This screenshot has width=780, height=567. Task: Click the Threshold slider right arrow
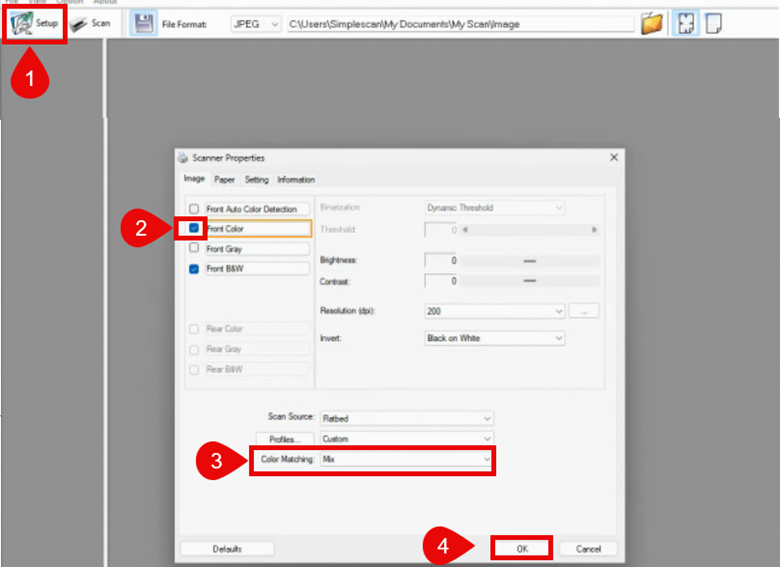[x=593, y=230]
